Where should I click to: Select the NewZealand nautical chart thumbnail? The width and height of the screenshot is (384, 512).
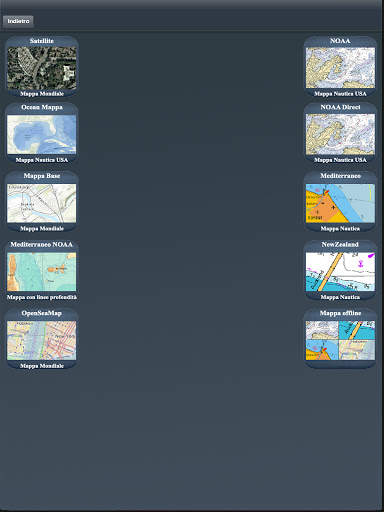click(x=340, y=272)
